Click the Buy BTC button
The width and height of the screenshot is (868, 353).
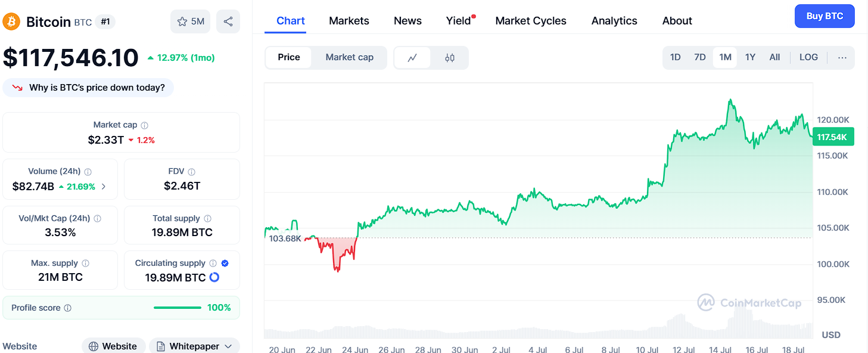click(825, 16)
